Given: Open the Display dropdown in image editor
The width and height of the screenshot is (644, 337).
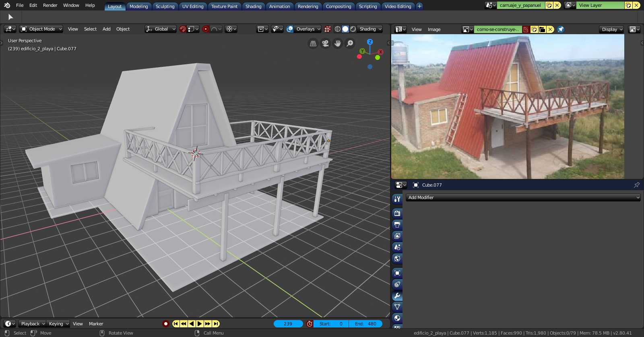Looking at the screenshot, I should 611,29.
